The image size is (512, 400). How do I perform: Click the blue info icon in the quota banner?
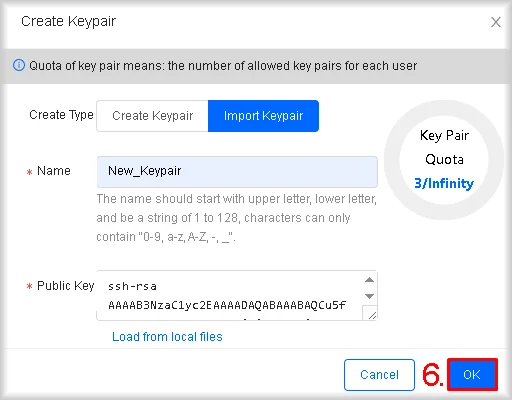(x=19, y=65)
